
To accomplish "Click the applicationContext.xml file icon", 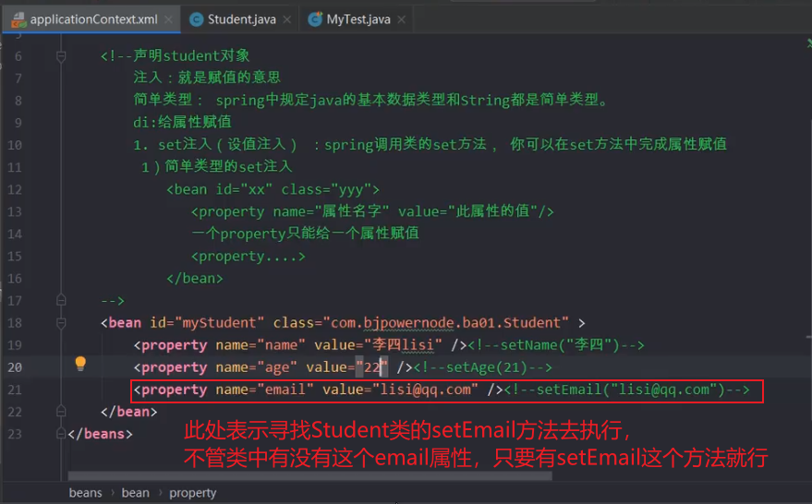I will point(18,19).
